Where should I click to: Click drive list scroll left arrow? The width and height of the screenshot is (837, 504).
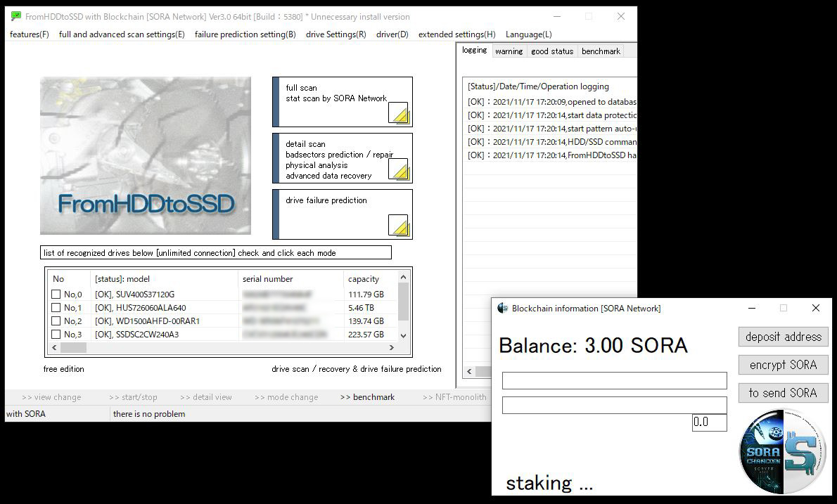tap(54, 347)
